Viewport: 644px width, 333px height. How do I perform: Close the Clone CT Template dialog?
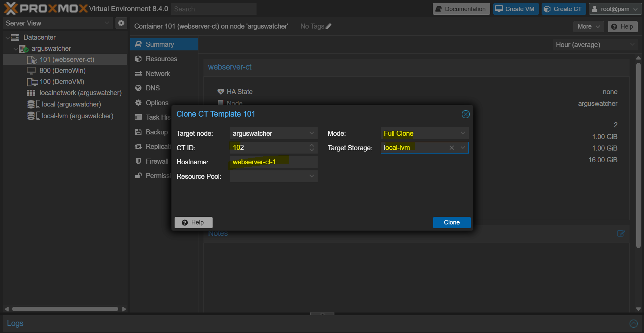click(465, 114)
